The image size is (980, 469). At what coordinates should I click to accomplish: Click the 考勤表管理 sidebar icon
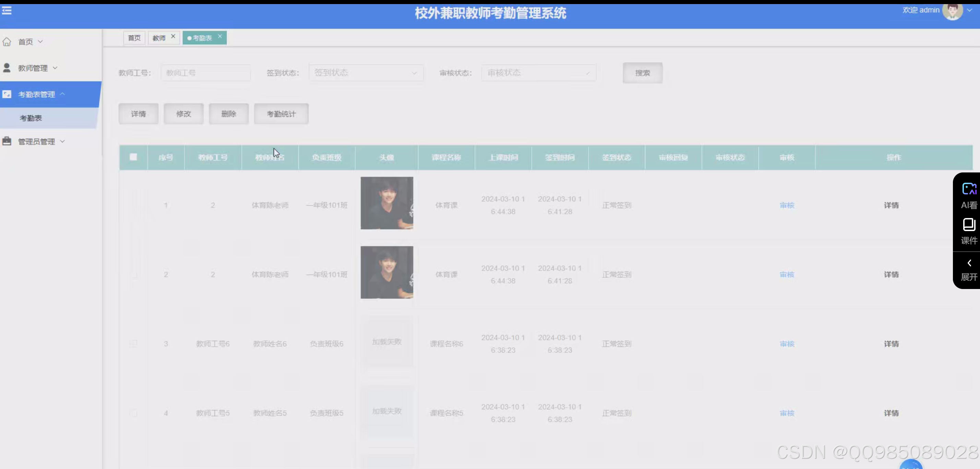coord(7,94)
